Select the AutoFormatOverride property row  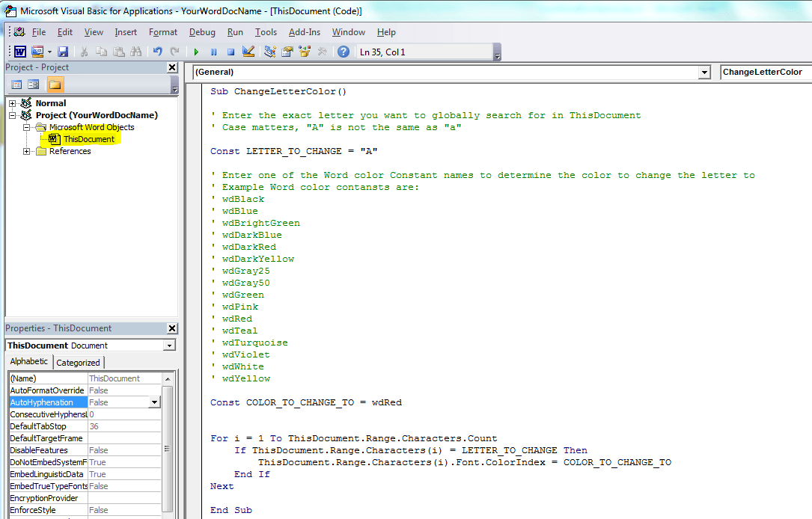point(85,390)
